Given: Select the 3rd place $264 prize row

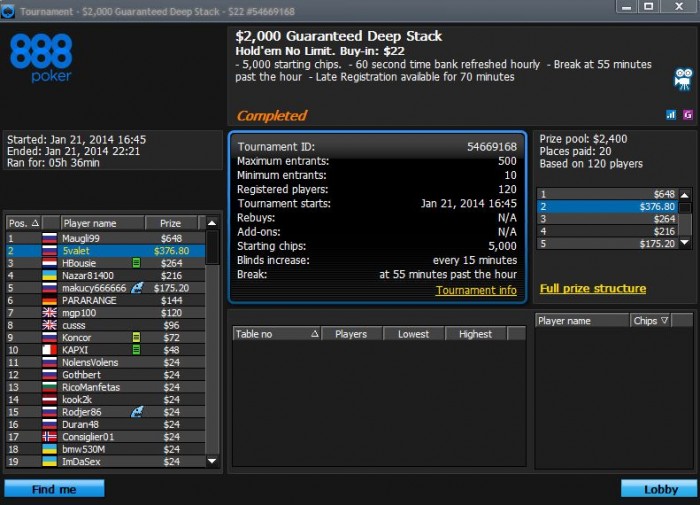Looking at the screenshot, I should click(608, 219).
